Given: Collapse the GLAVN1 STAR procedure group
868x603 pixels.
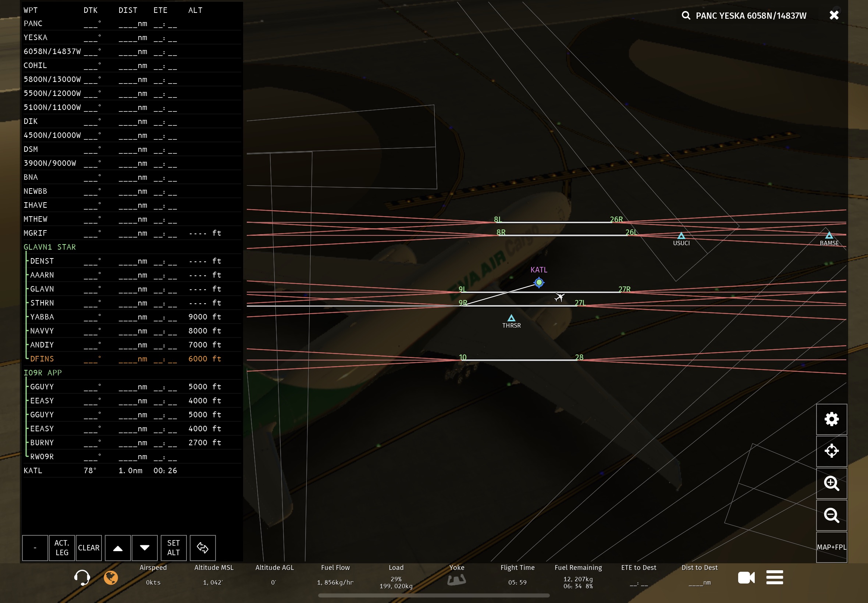Looking at the screenshot, I should pos(50,247).
